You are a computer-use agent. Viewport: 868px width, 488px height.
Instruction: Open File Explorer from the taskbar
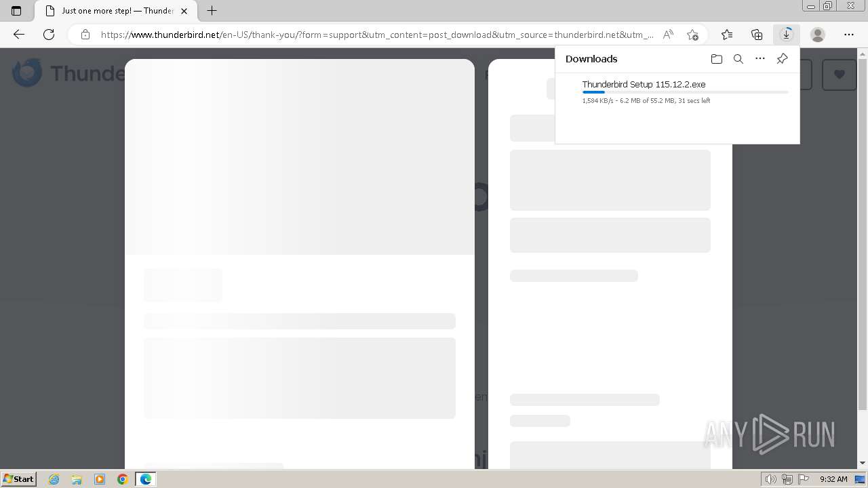(77, 479)
